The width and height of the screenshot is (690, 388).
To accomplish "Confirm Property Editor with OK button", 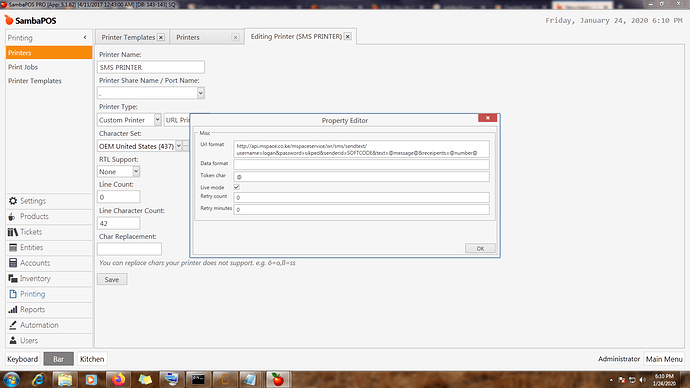I will (480, 249).
